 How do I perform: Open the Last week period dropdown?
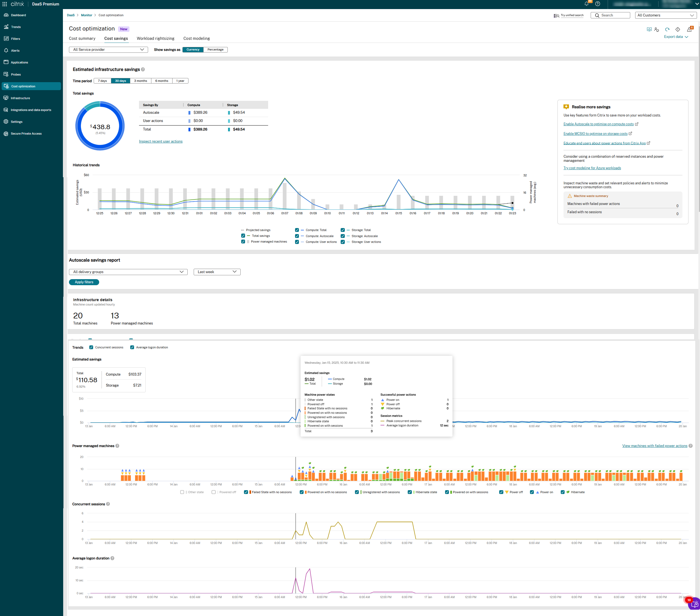(x=217, y=272)
